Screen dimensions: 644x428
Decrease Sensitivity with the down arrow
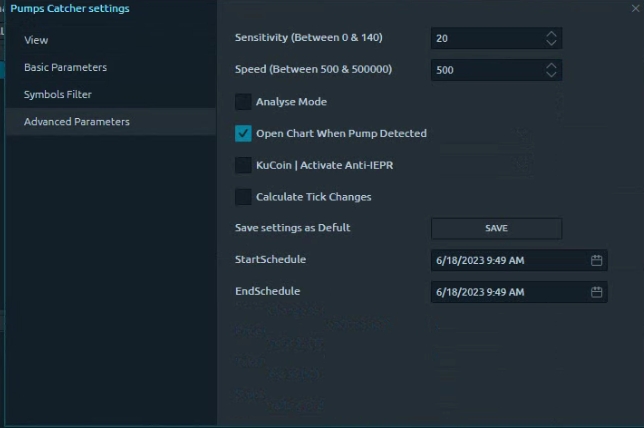click(x=551, y=43)
